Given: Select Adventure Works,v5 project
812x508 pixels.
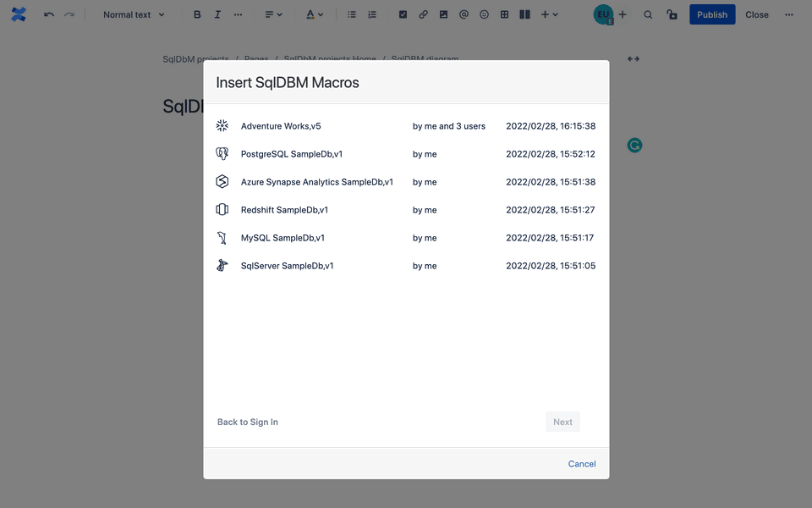Looking at the screenshot, I should pyautogui.click(x=406, y=126).
